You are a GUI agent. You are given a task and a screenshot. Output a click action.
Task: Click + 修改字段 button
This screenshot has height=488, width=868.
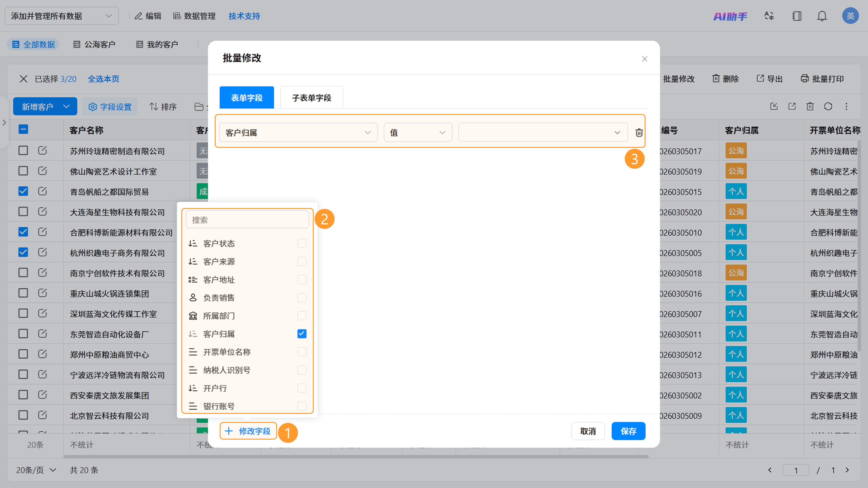248,431
